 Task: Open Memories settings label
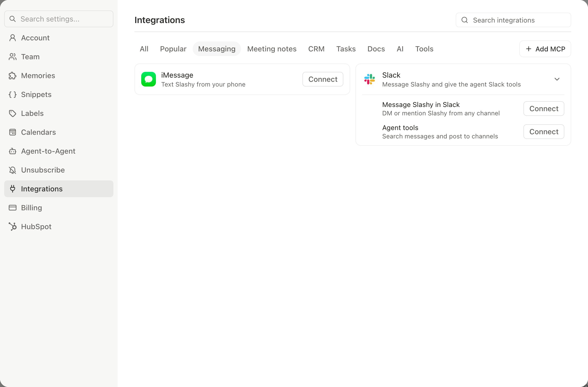coord(38,76)
